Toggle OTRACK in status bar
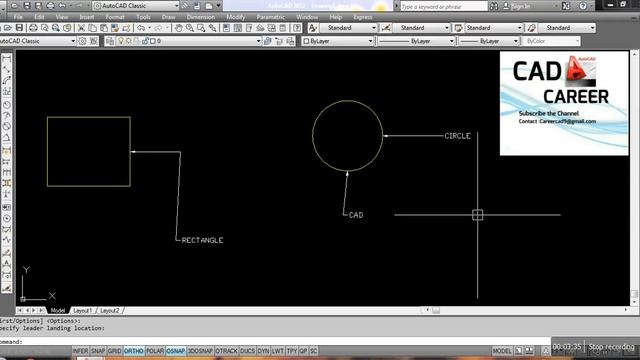640x360 pixels. tap(226, 351)
